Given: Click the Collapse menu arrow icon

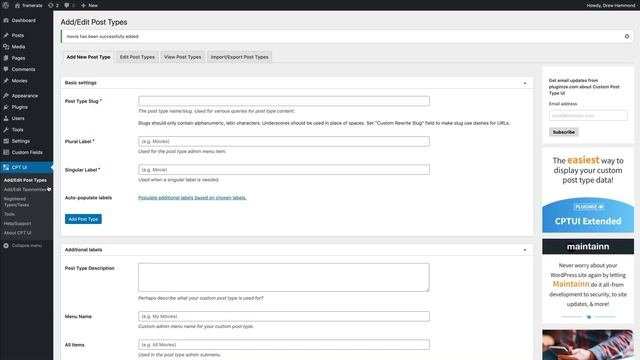Looking at the screenshot, I should tap(6, 246).
